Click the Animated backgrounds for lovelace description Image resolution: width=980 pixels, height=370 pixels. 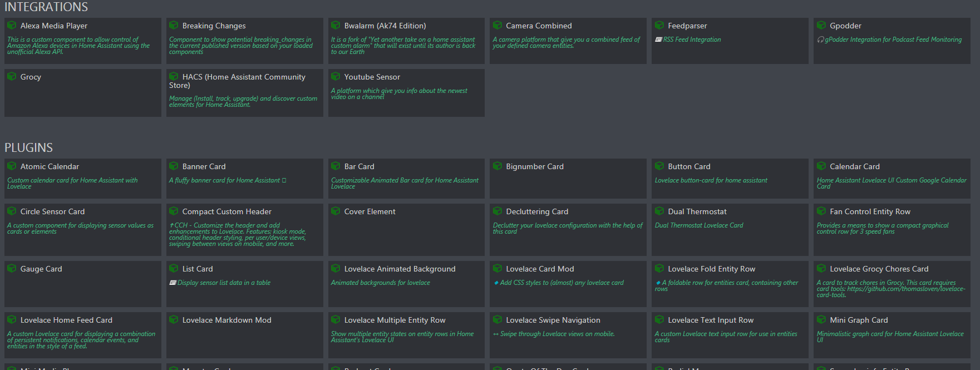coord(381,283)
